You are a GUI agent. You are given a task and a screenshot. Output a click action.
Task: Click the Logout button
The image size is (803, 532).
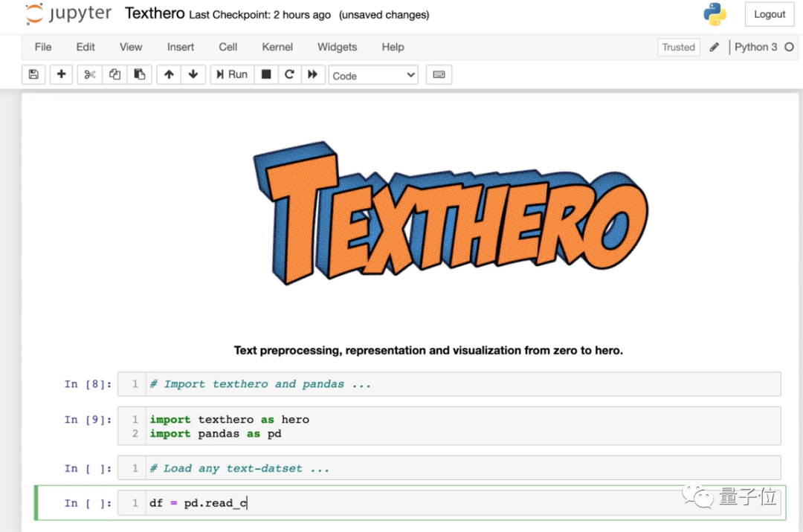(x=770, y=14)
